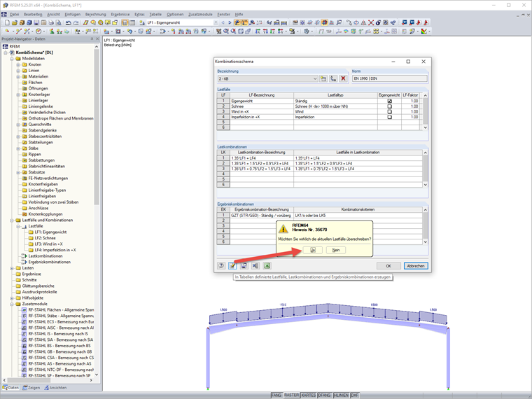The image size is (532, 399).
Task: Click the help icon in Kombinationsschema dialog
Action: coord(221,266)
